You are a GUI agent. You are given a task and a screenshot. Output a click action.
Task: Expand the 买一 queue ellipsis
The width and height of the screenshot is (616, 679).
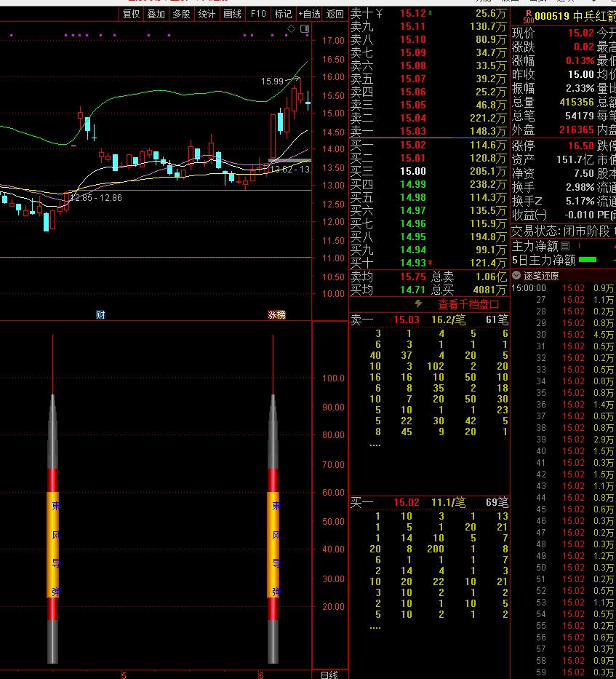pos(375,627)
